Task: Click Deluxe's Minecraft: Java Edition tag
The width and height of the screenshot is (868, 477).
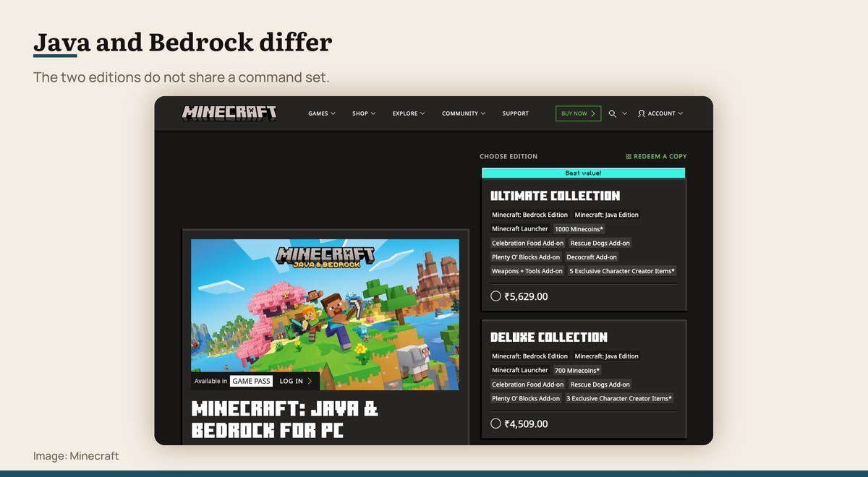Action: click(x=607, y=356)
